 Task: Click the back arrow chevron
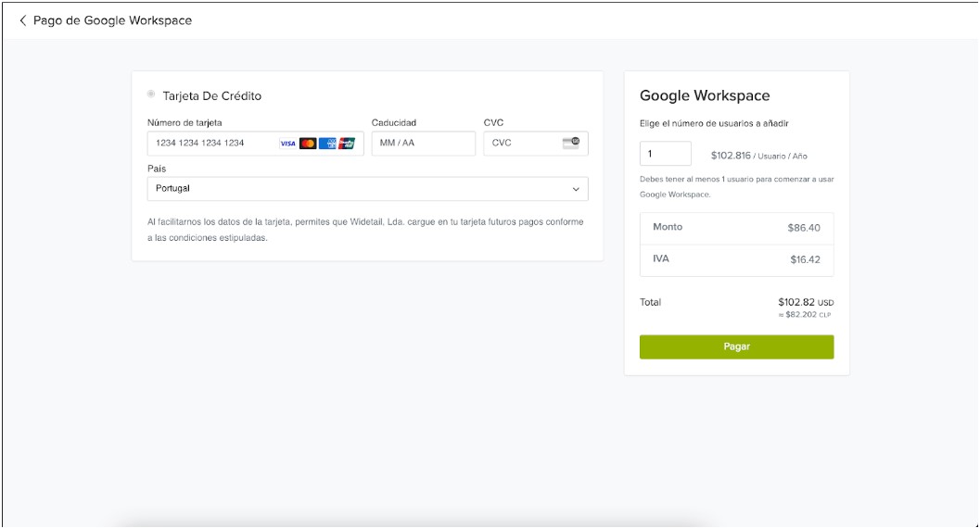click(x=23, y=20)
